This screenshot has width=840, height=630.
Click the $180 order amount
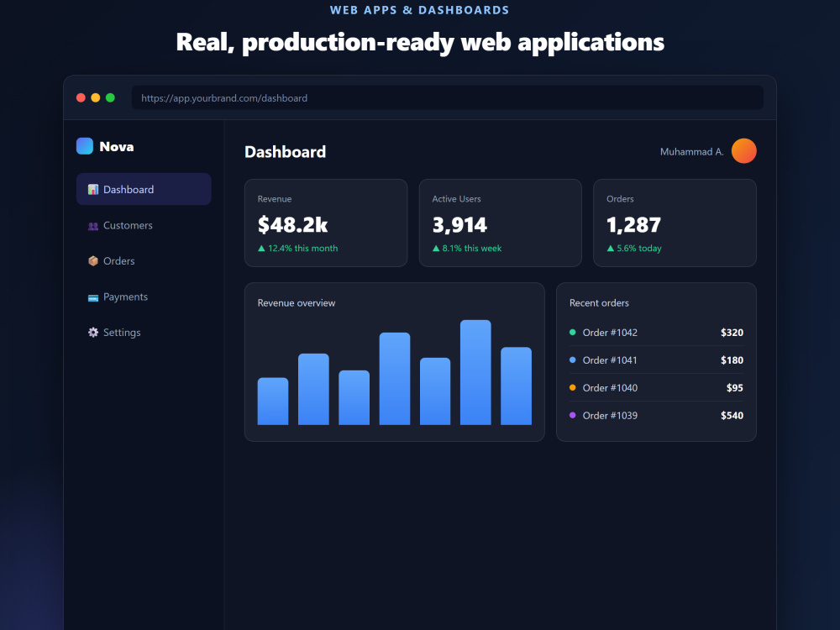pyautogui.click(x=732, y=360)
